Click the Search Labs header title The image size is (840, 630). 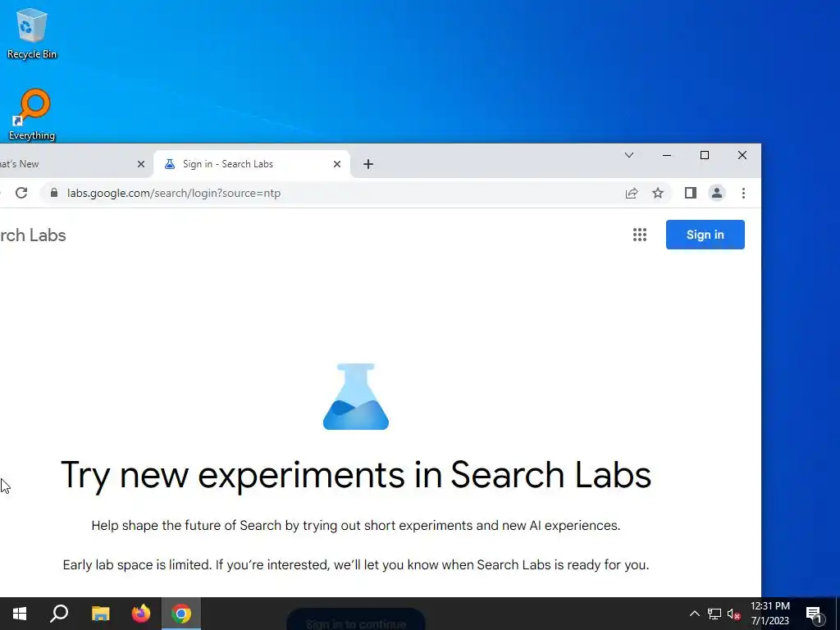33,235
